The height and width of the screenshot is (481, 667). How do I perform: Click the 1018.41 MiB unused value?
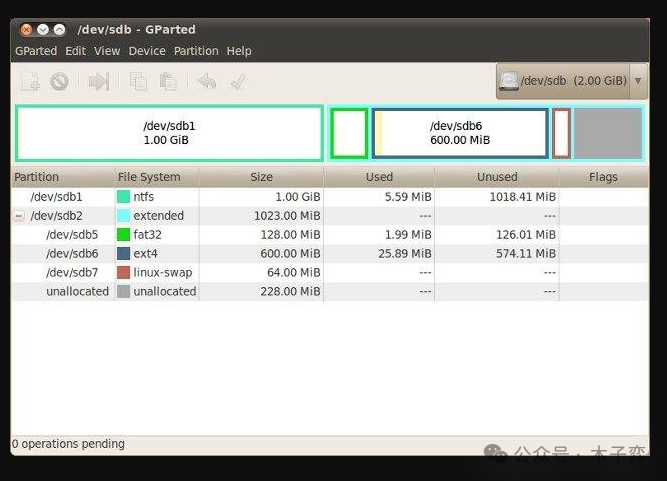tap(522, 196)
